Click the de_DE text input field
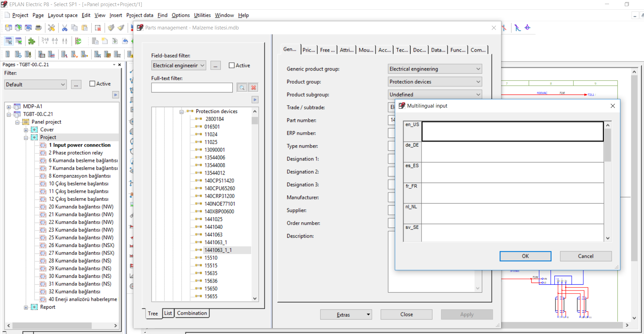Image resolution: width=644 pixels, height=334 pixels. pyautogui.click(x=513, y=152)
